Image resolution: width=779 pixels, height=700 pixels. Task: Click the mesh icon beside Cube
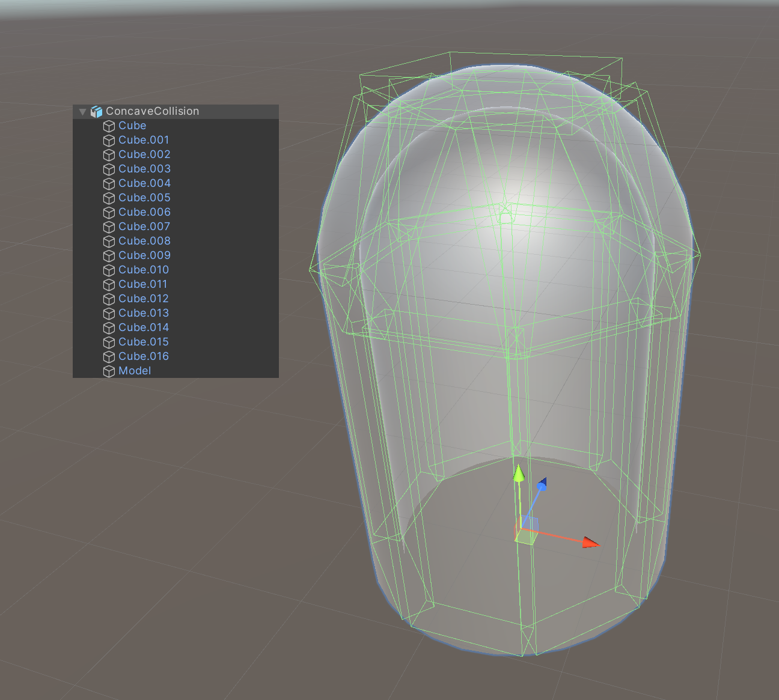point(109,126)
